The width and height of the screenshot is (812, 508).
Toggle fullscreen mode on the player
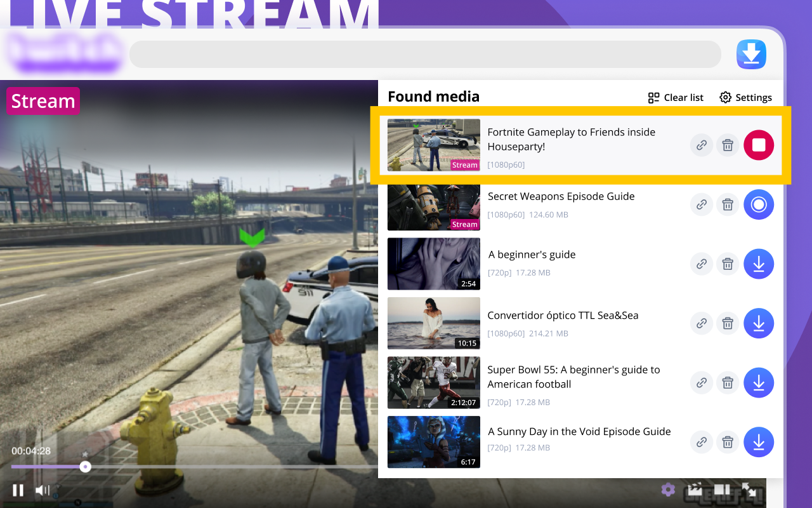click(x=749, y=490)
